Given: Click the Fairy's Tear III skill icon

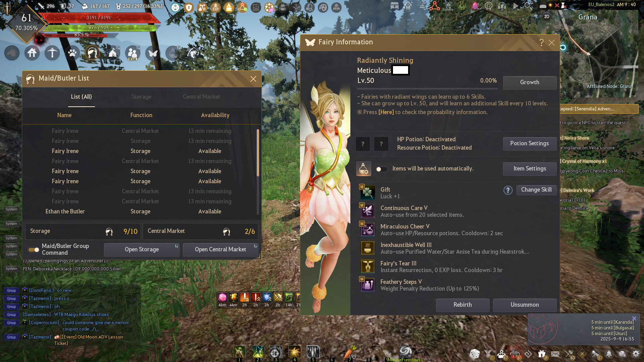Looking at the screenshot, I should click(x=367, y=266).
